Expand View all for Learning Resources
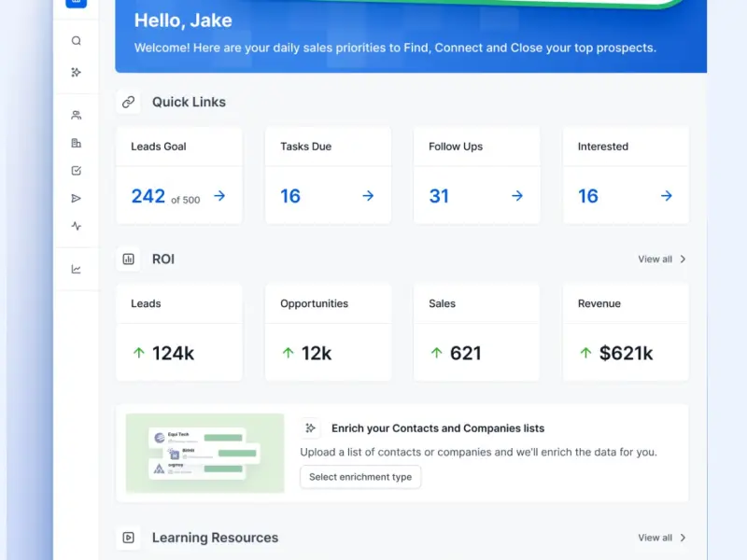The width and height of the screenshot is (747, 560). (x=662, y=538)
